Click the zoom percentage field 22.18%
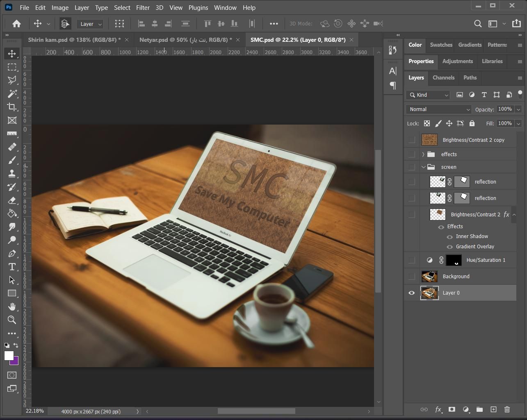 pyautogui.click(x=35, y=411)
